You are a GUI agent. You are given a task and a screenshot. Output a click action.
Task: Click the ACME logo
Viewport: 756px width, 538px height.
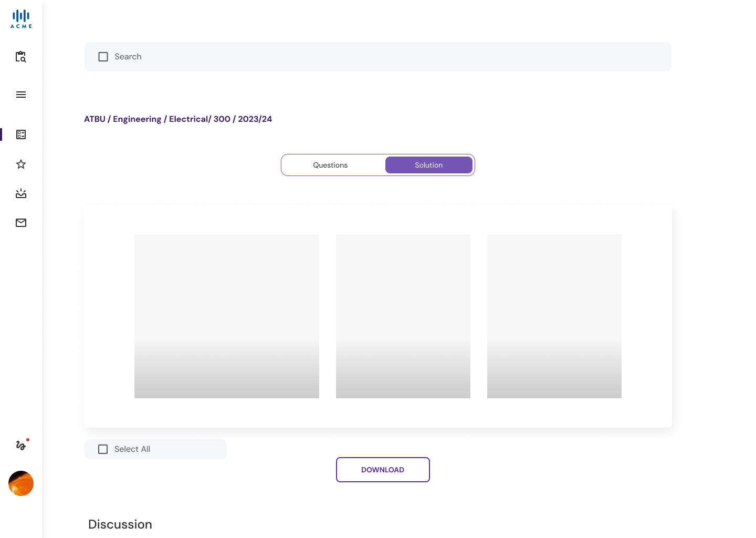click(21, 19)
